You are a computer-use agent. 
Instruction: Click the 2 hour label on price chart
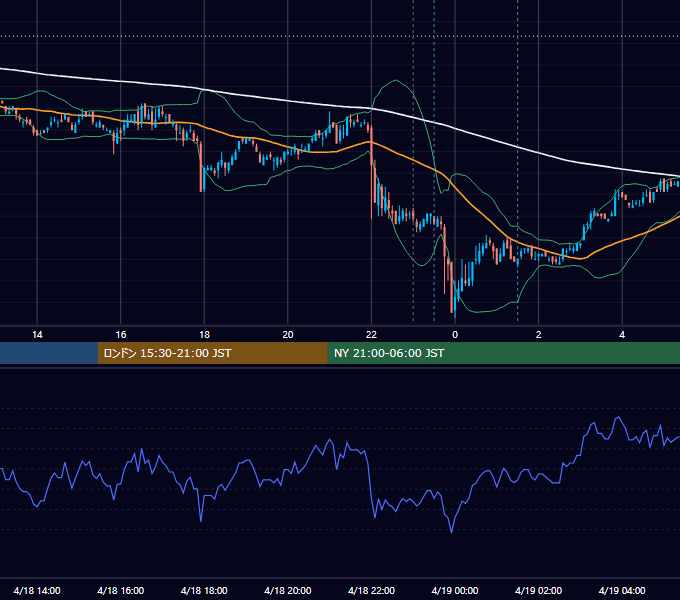point(539,335)
